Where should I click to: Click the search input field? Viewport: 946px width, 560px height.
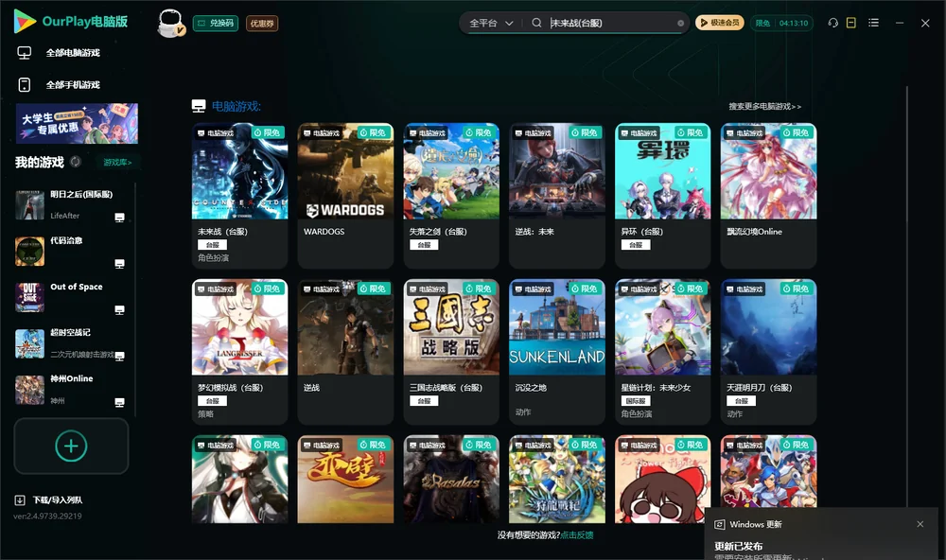coord(612,23)
